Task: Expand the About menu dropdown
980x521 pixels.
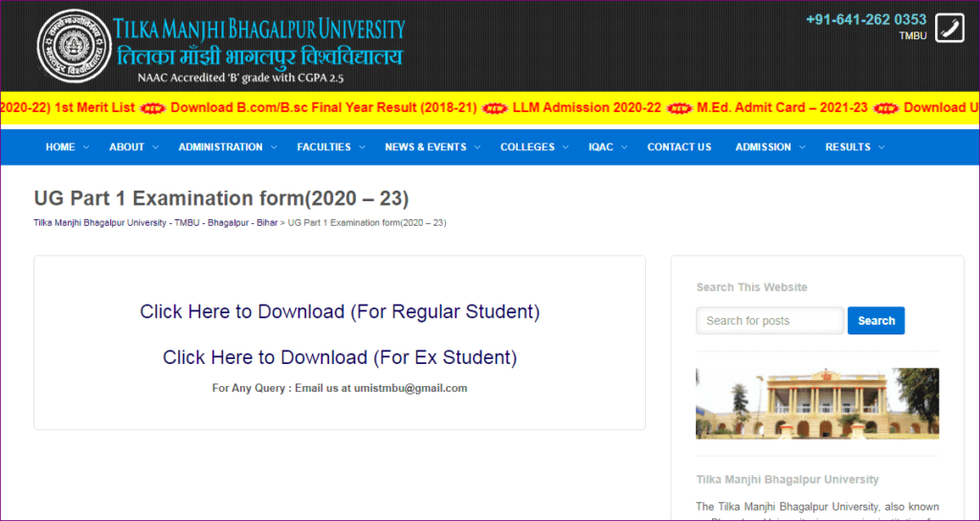Action: [132, 147]
